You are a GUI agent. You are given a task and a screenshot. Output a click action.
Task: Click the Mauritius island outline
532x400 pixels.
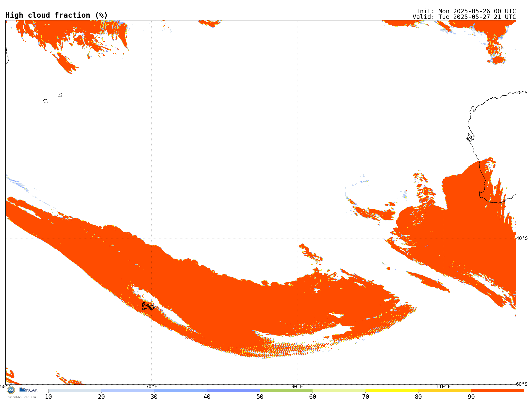tap(60, 95)
